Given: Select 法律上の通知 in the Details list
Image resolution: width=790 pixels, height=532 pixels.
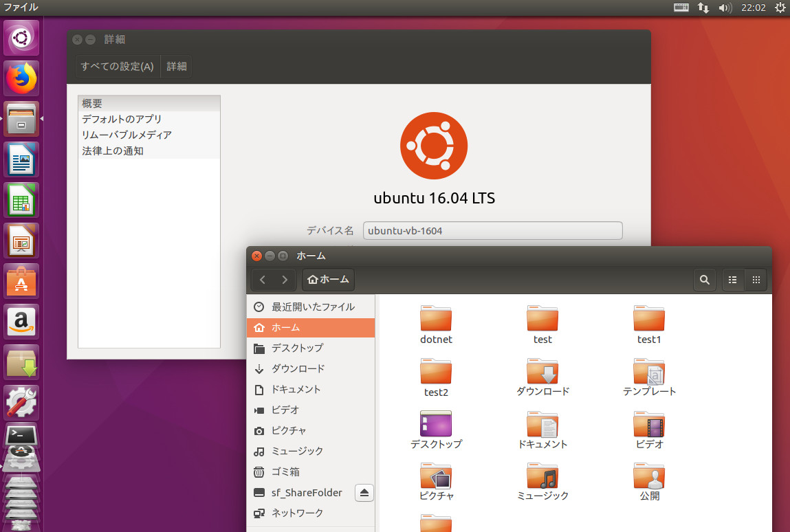Looking at the screenshot, I should [x=149, y=151].
